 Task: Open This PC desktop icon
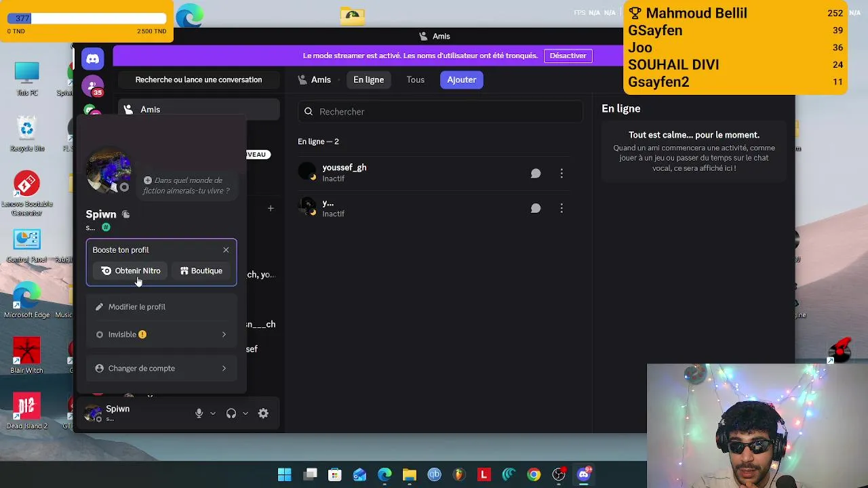(x=26, y=79)
